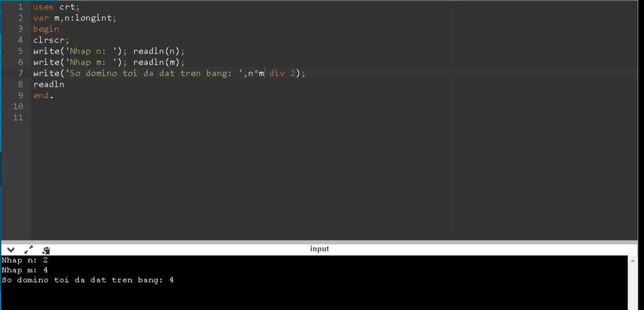This screenshot has height=310, width=644.
Task: Click the standalone 'readln' line
Action: pos(49,85)
